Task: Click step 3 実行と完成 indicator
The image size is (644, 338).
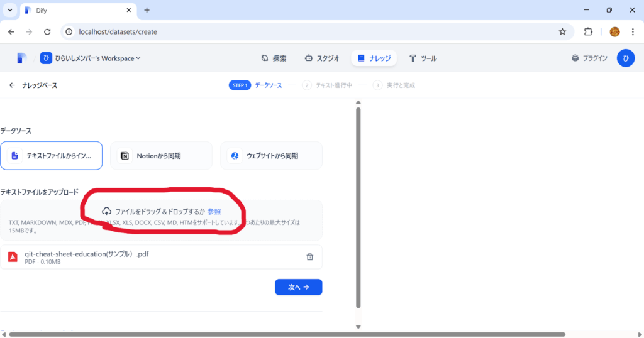Action: pos(394,85)
